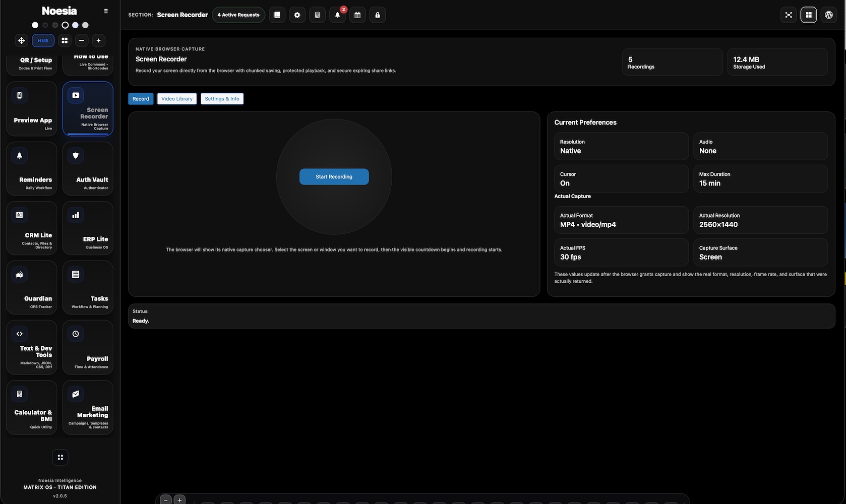This screenshot has width=846, height=504.
Task: Open the Guardian GPS Tracker card
Action: (x=32, y=287)
